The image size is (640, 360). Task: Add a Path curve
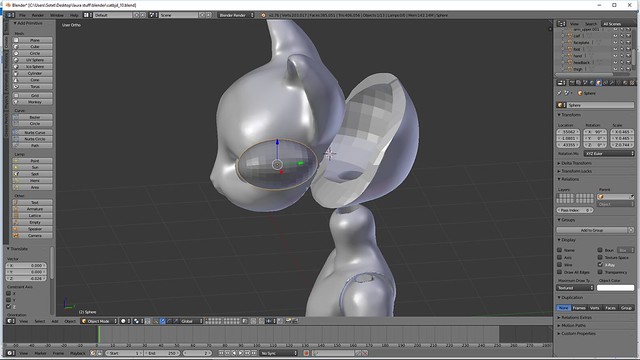tap(32, 145)
